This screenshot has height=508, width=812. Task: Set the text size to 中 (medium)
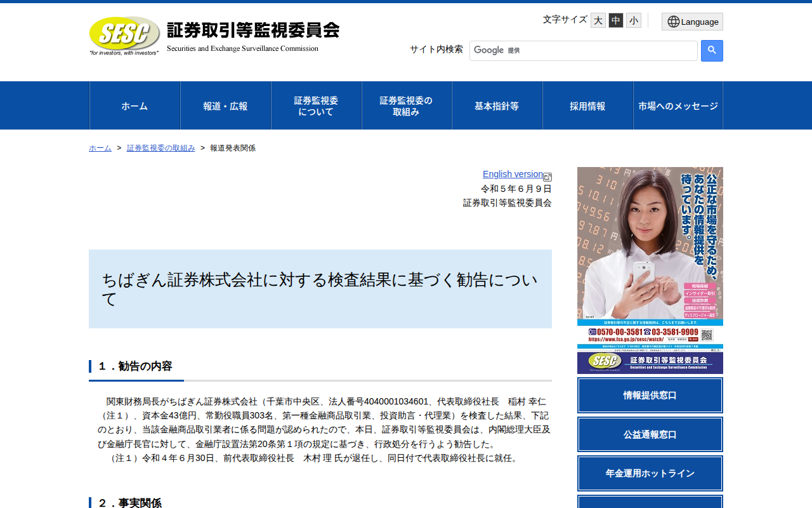616,20
